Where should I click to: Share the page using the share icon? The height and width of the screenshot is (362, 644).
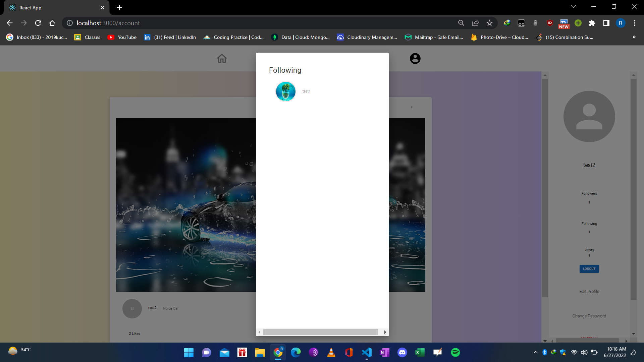(475, 23)
